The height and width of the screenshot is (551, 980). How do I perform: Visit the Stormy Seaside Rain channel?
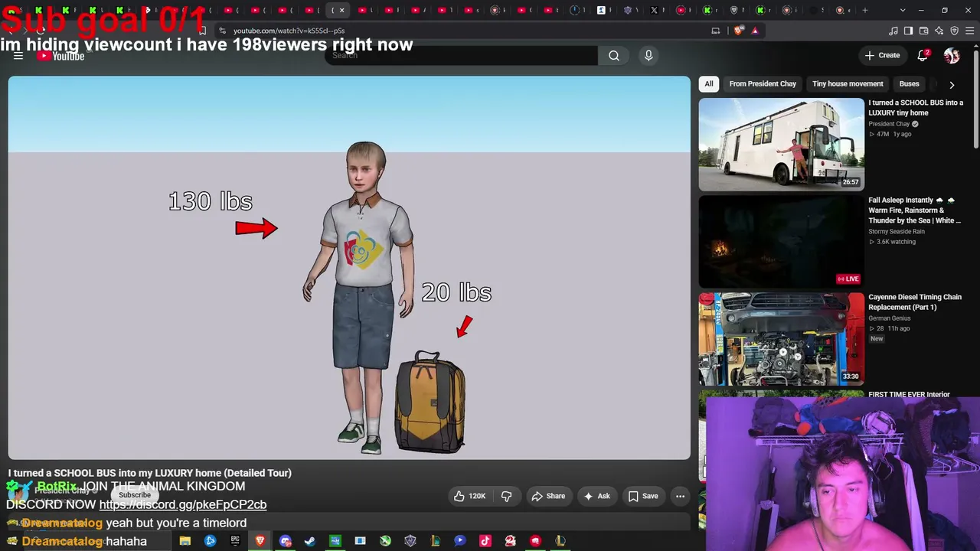click(897, 231)
